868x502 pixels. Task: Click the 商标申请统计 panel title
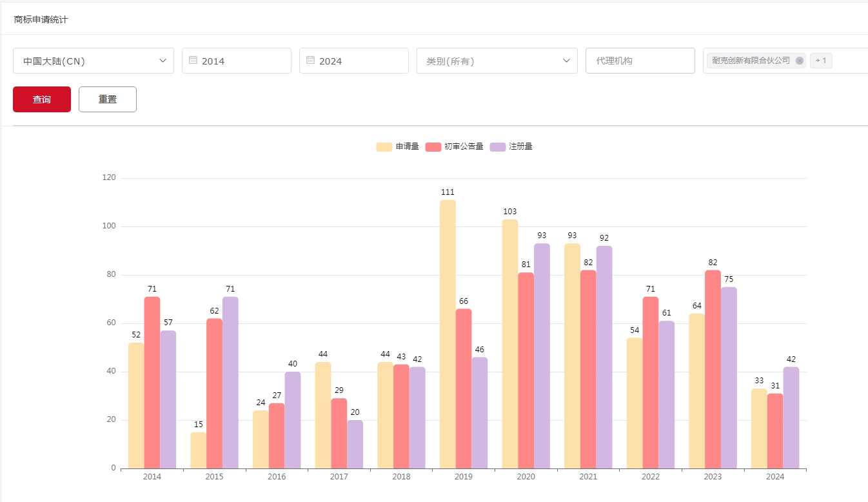(41, 19)
